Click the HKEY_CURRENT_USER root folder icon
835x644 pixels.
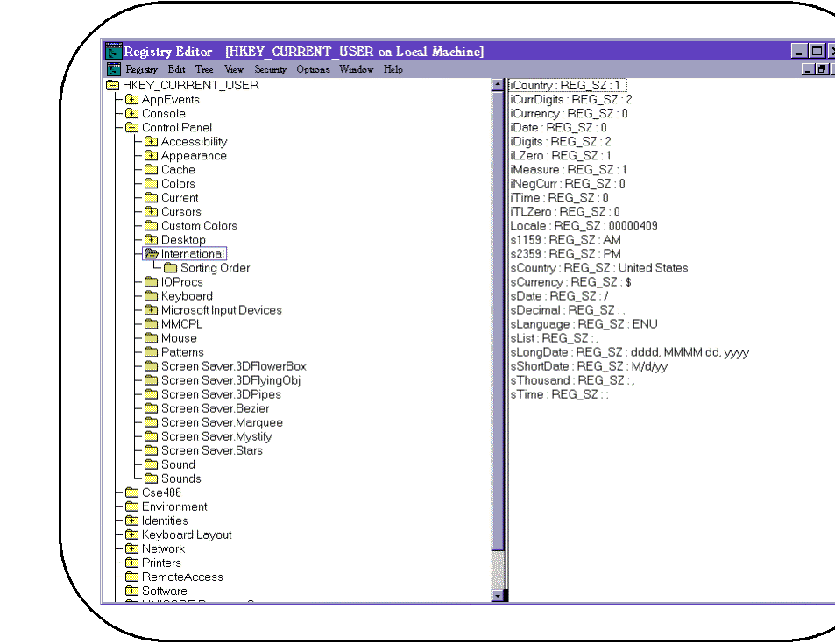(x=112, y=86)
